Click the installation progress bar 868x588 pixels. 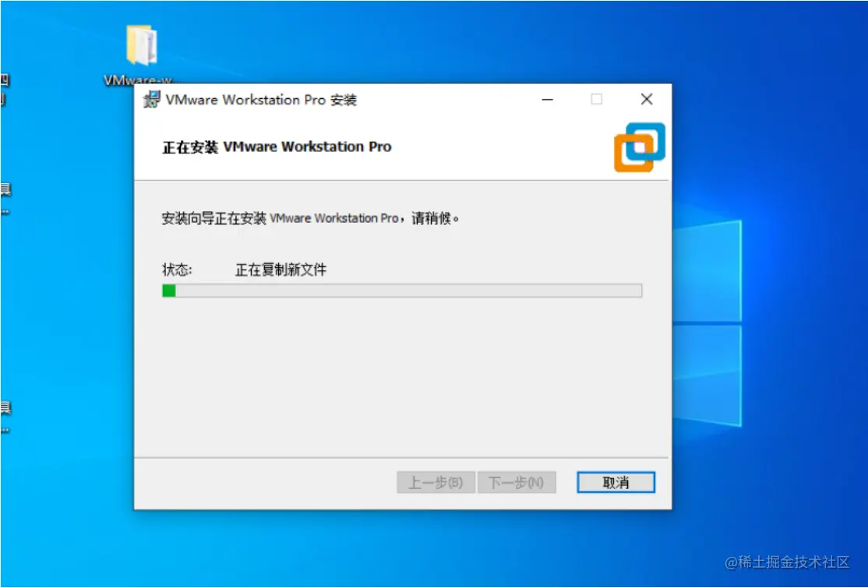pos(402,290)
